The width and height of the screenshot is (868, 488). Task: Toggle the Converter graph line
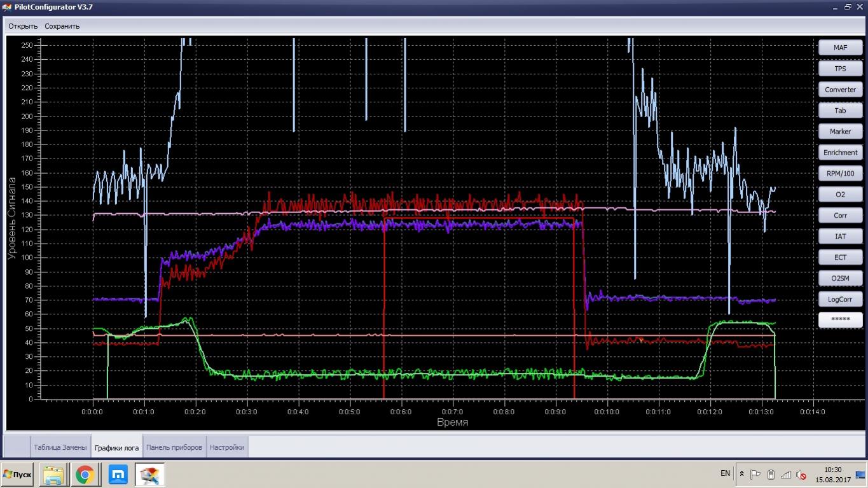(840, 90)
